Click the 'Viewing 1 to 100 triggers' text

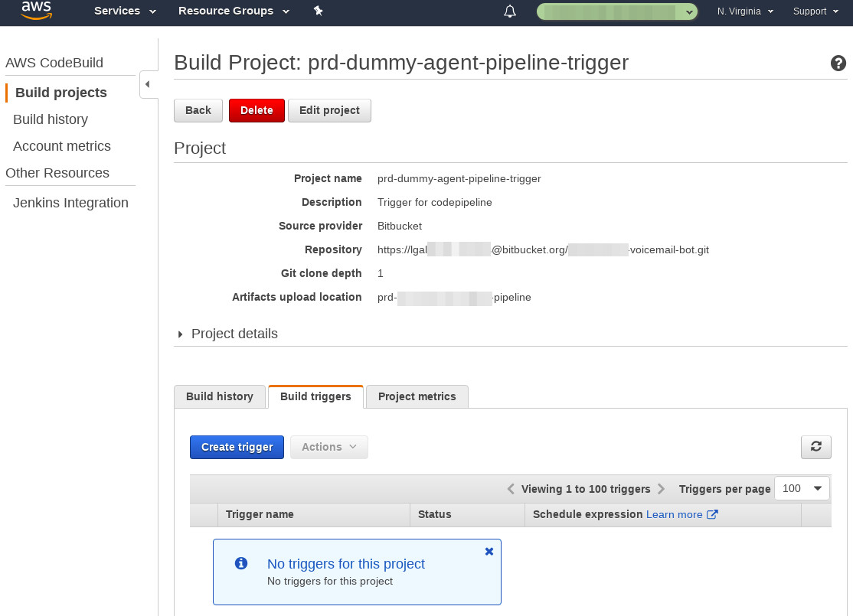pyautogui.click(x=586, y=489)
